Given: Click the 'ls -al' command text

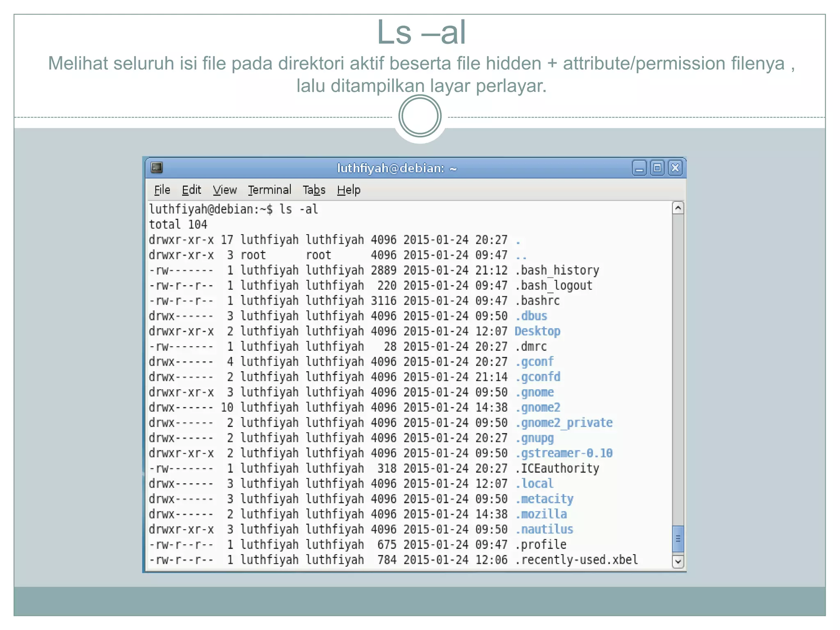Looking at the screenshot, I should pos(299,209).
